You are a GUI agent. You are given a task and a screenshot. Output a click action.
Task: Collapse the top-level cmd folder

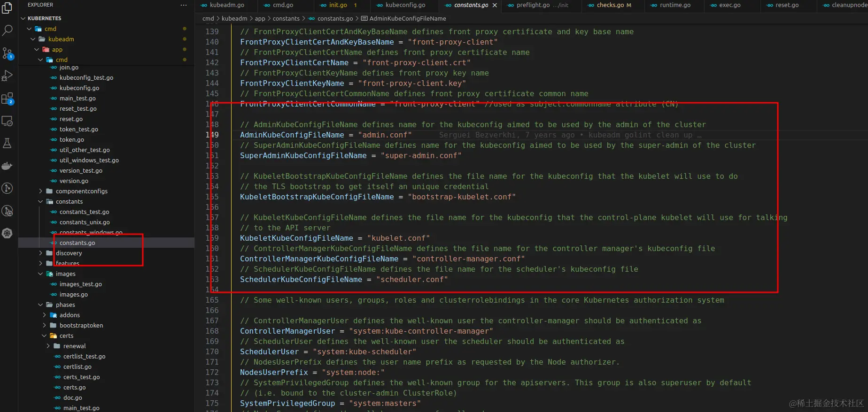pos(50,29)
